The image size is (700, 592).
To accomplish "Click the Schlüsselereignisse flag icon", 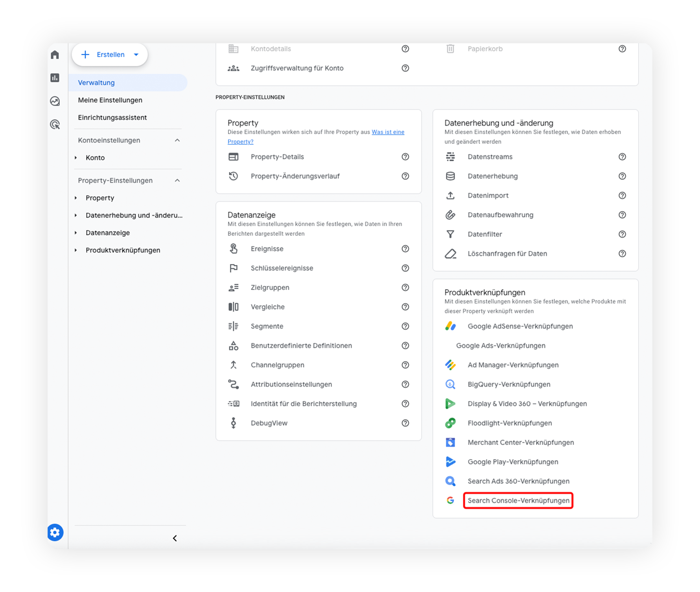I will coord(234,268).
